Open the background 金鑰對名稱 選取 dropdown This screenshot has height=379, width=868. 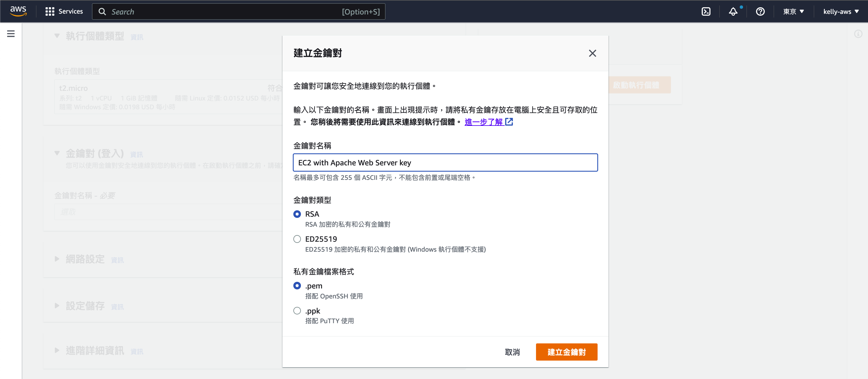168,212
